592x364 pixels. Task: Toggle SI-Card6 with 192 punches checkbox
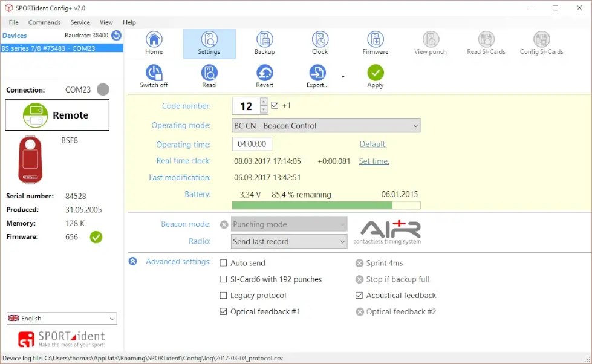pos(224,279)
